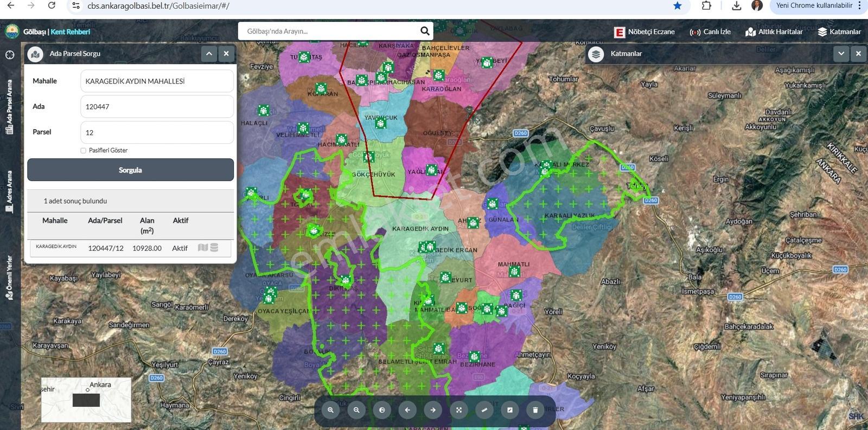868x430 pixels.
Task: Bookmark this page with the star icon
Action: [678, 5]
